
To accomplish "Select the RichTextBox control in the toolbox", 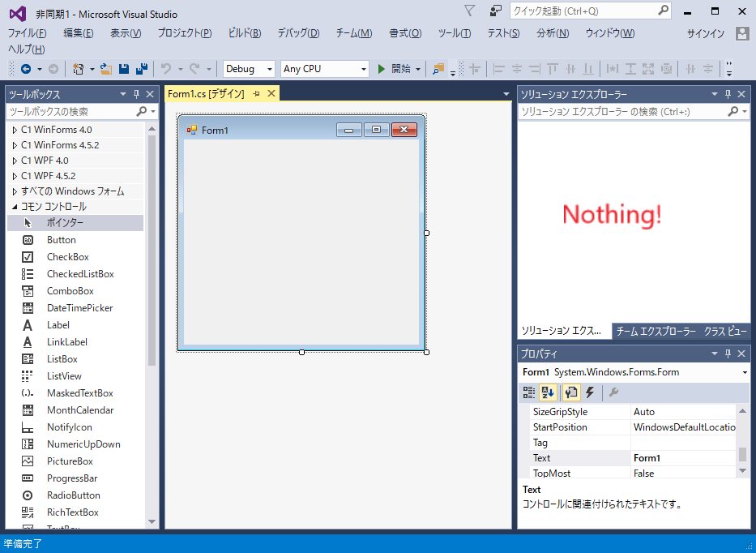I will point(75,512).
